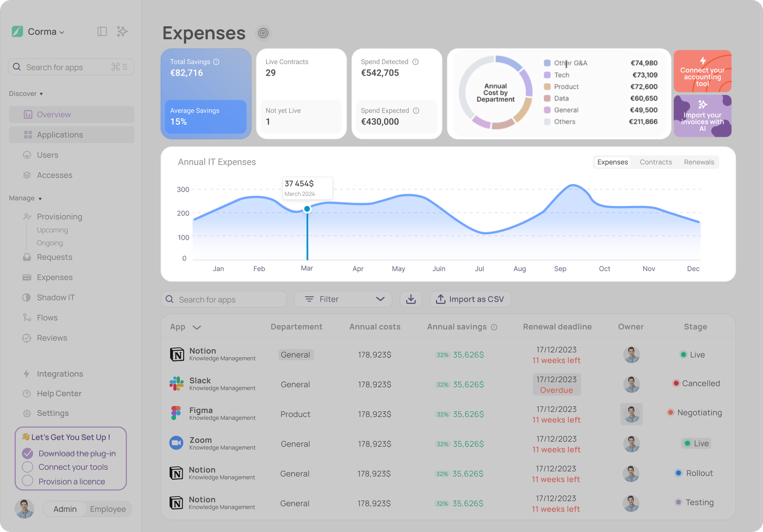Expand the Filter dropdown
This screenshot has height=532, width=763.
343,299
